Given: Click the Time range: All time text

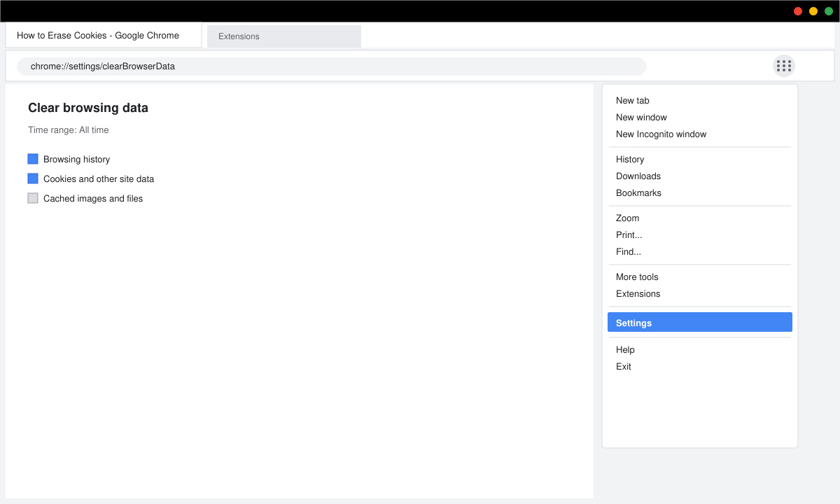Looking at the screenshot, I should 69,130.
